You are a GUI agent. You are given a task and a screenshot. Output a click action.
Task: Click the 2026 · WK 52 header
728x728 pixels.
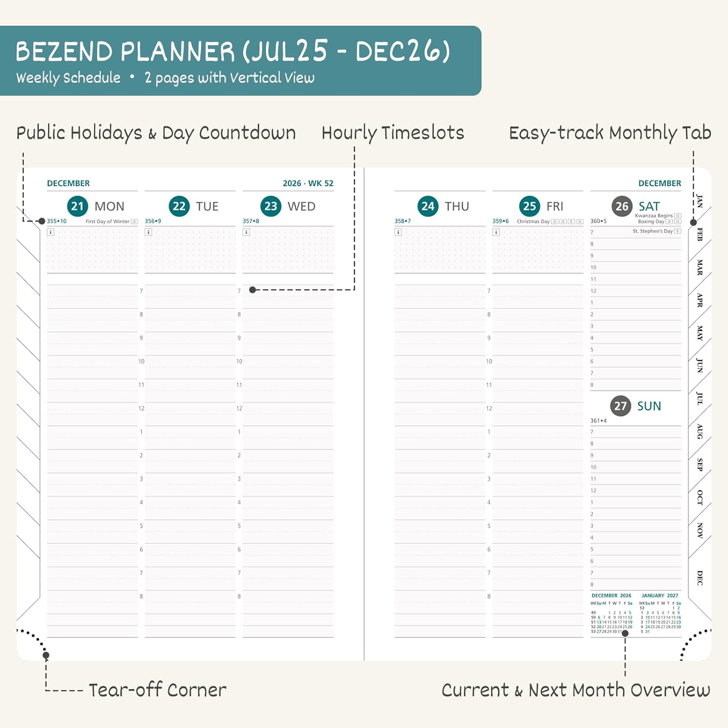(308, 183)
